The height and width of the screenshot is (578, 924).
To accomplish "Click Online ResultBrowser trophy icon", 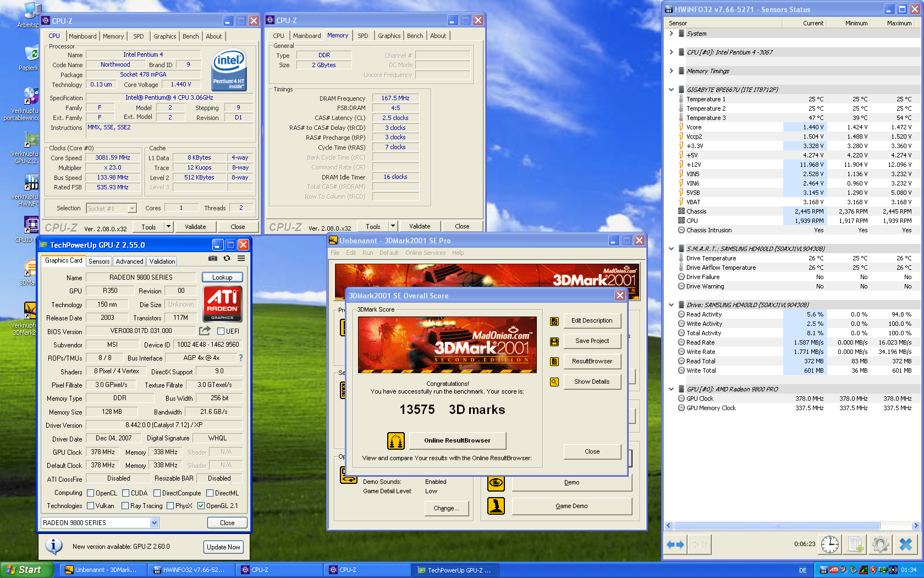I will pos(396,441).
